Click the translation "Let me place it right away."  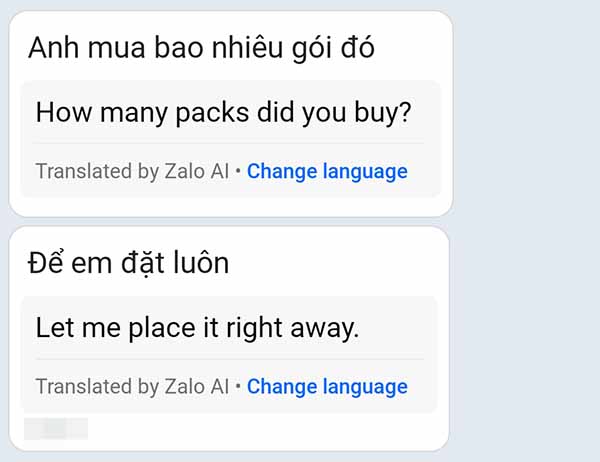(x=196, y=327)
